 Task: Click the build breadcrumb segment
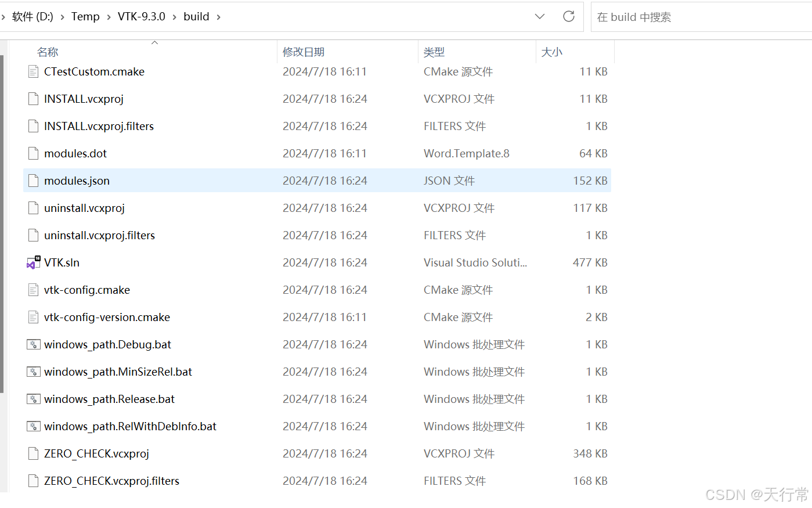click(196, 17)
